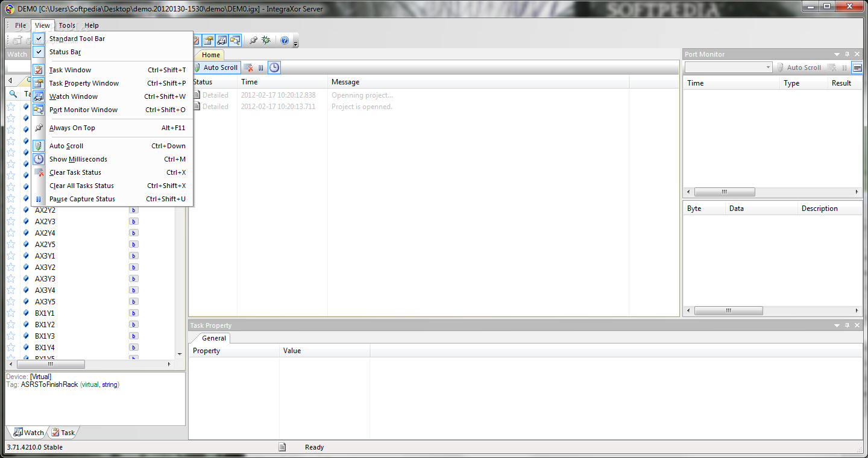Viewport: 868px width, 458px height.
Task: Open the Tools menu
Action: coord(67,25)
